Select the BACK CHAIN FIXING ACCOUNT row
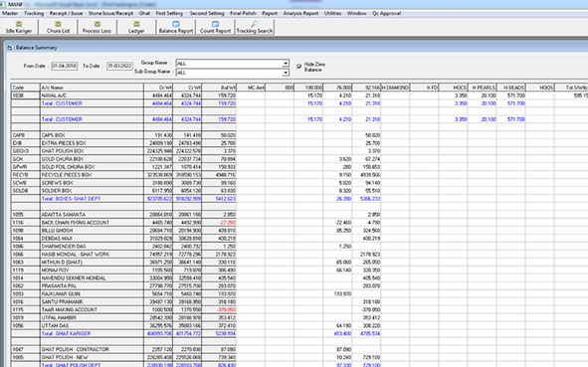Viewport: 588px width, 367px height. (76, 223)
